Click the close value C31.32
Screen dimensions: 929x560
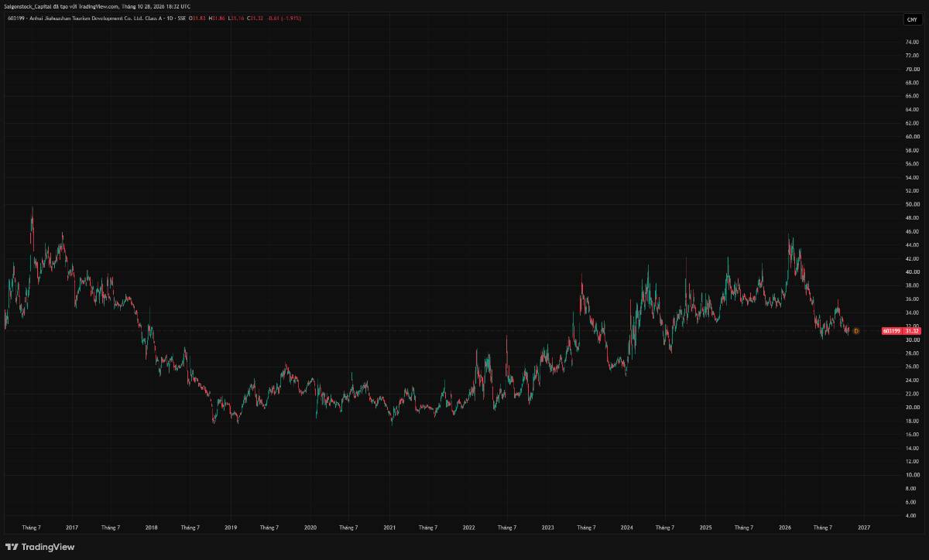(x=255, y=18)
